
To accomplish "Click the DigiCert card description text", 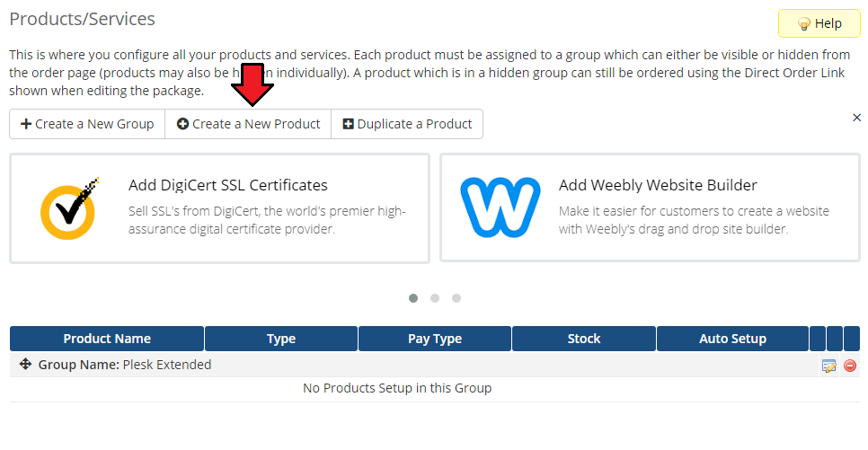I will [x=267, y=220].
